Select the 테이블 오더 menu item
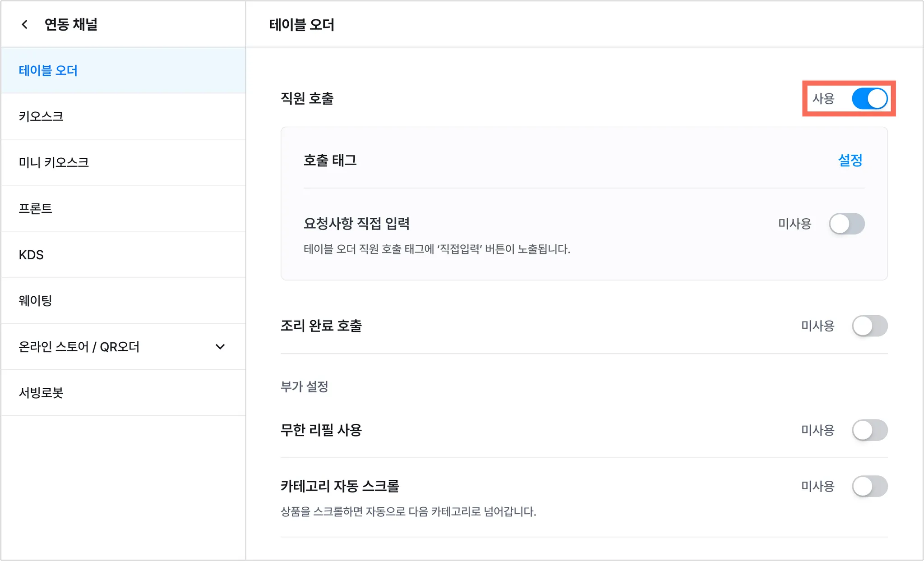 coord(48,71)
